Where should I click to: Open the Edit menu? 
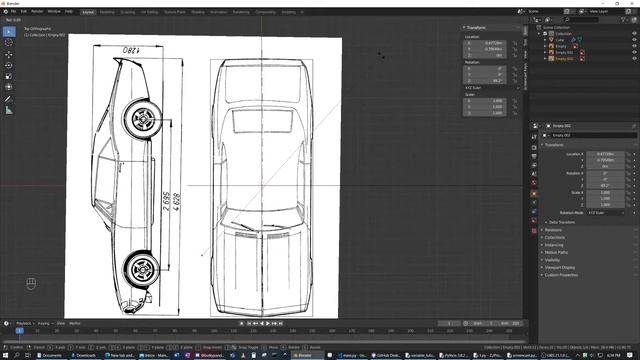(24, 11)
